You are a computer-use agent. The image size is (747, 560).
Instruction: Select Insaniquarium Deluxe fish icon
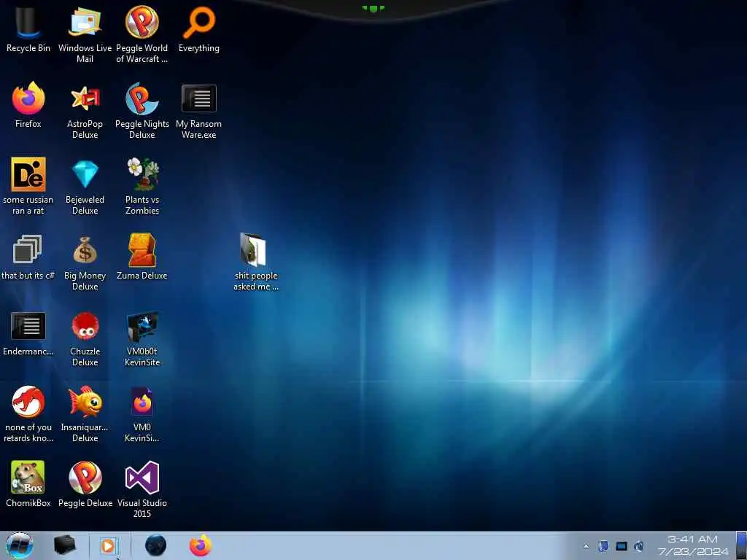tap(85, 414)
